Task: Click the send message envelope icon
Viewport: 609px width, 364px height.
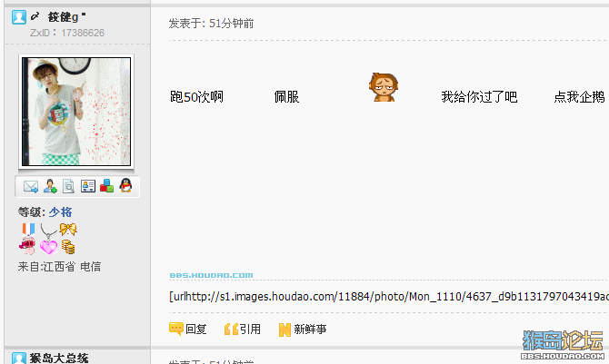Action: (31, 187)
